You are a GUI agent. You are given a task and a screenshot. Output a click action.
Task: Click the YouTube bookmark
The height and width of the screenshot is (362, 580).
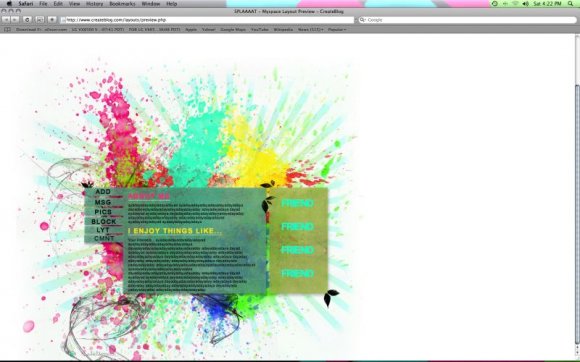coord(259,30)
